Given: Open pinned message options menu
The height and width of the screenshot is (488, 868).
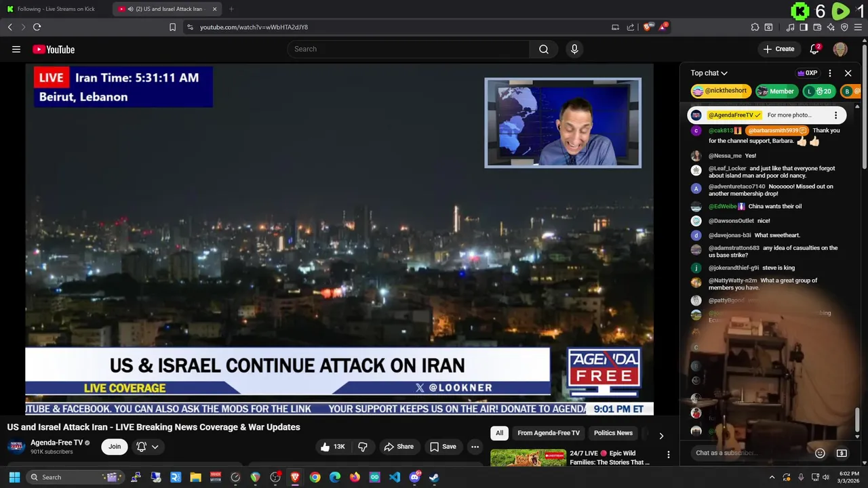Looking at the screenshot, I should (835, 115).
